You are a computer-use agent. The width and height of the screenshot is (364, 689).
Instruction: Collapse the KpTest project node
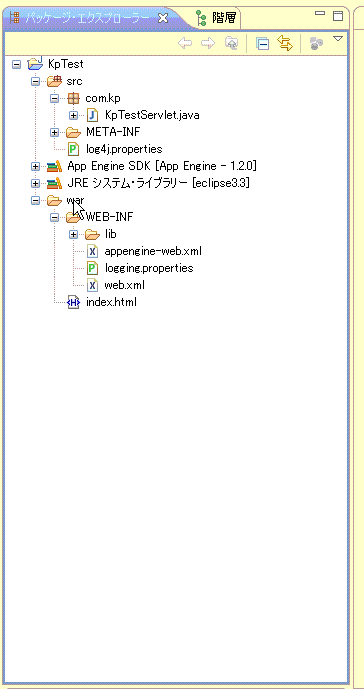click(x=16, y=65)
